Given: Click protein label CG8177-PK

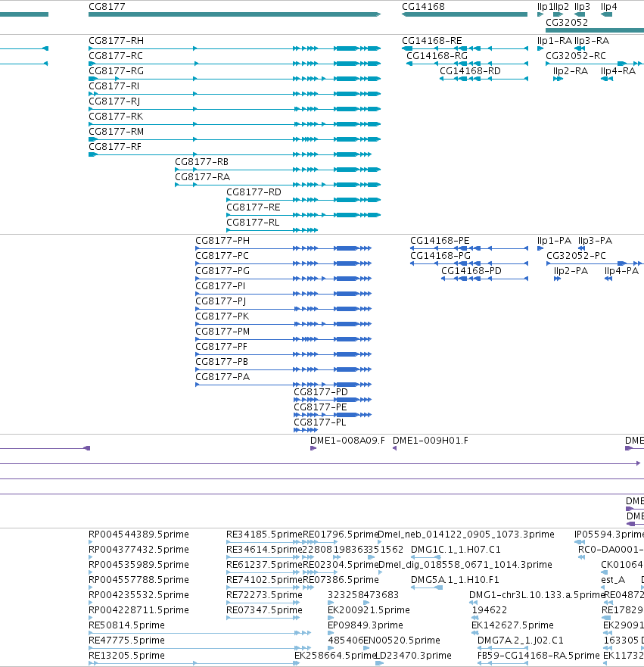Looking at the screenshot, I should point(222,316).
